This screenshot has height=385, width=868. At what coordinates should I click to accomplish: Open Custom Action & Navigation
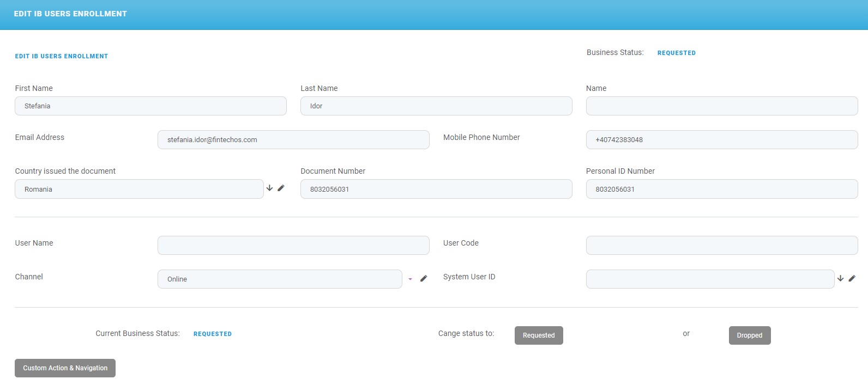click(x=65, y=368)
